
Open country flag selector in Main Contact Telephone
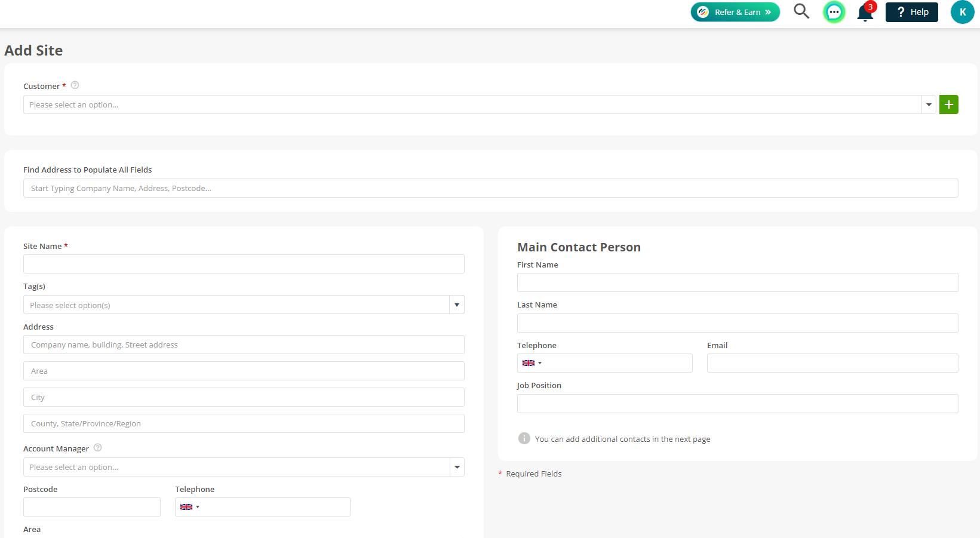532,363
